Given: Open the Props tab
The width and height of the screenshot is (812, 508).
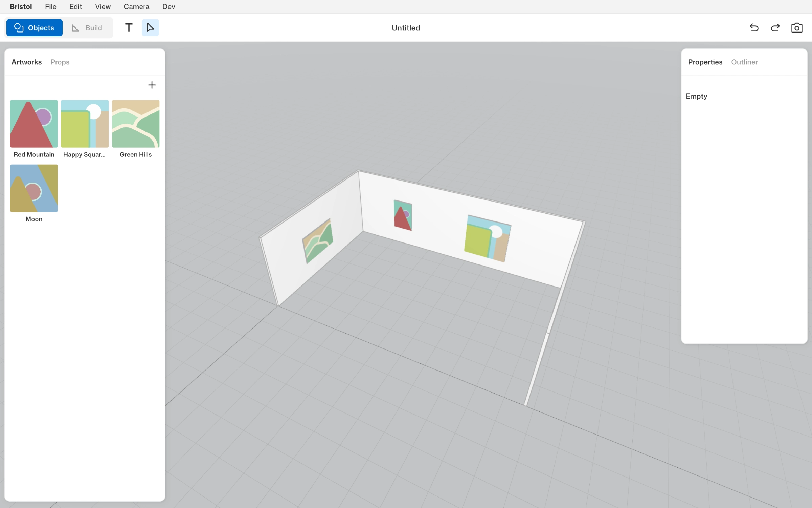Looking at the screenshot, I should pyautogui.click(x=60, y=62).
